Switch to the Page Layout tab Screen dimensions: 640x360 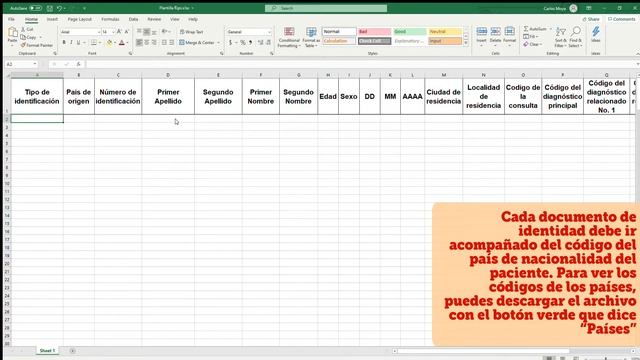(80, 19)
